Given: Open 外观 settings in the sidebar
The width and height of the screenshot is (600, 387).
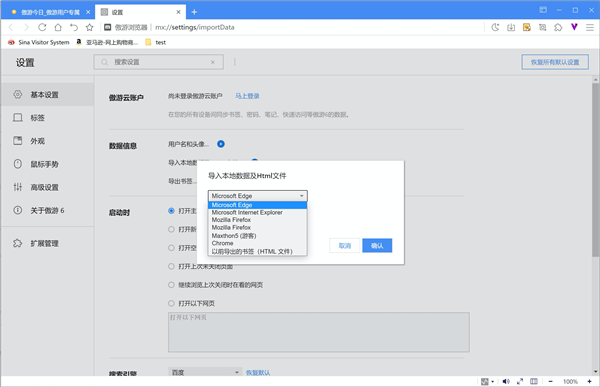Looking at the screenshot, I should [x=47, y=141].
